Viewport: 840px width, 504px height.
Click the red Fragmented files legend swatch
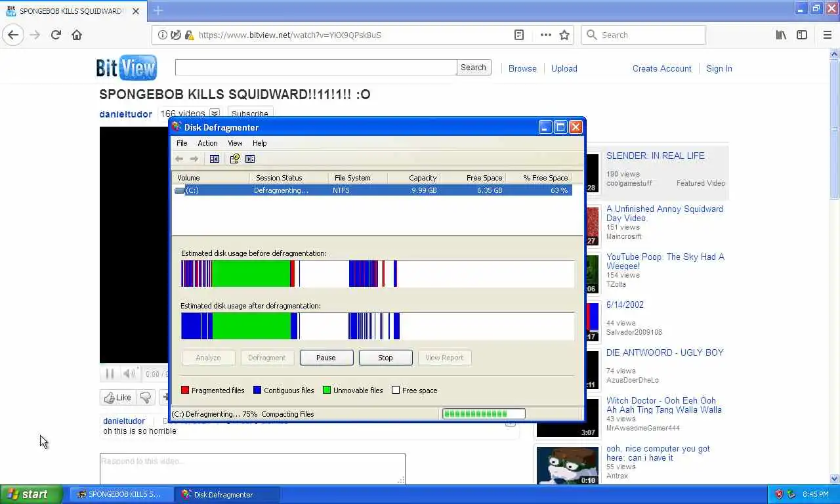coord(185,390)
